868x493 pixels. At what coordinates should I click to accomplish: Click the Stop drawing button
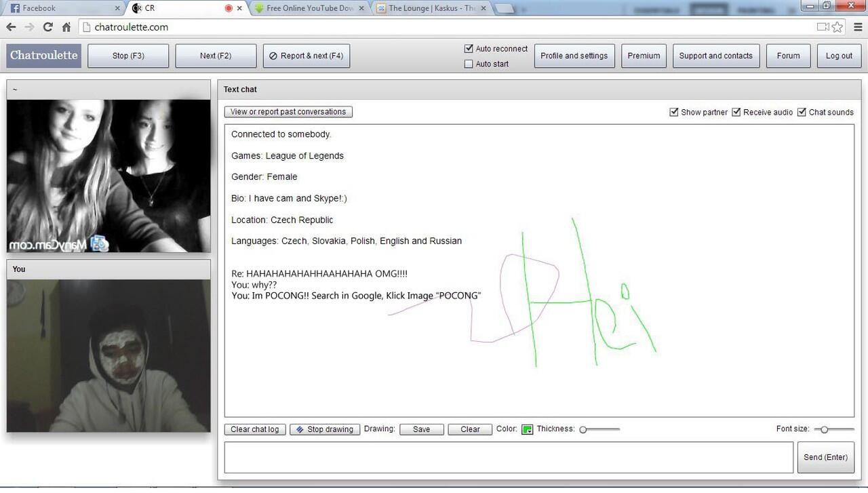pyautogui.click(x=325, y=429)
